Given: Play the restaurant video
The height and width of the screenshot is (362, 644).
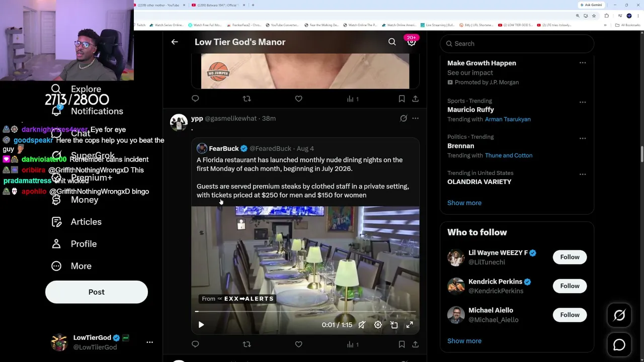Looking at the screenshot, I should [201, 325].
